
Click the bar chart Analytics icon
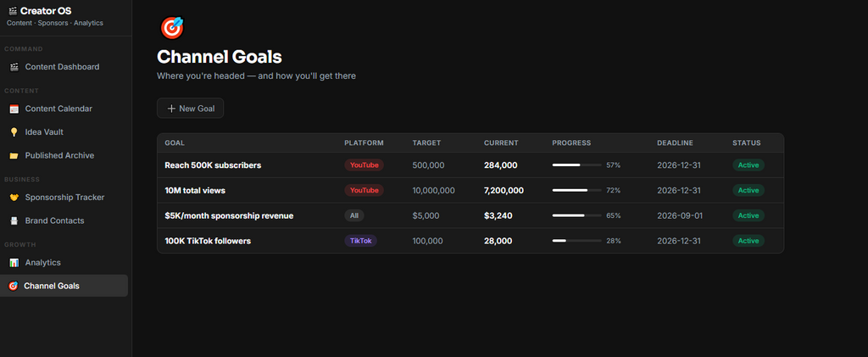(14, 263)
